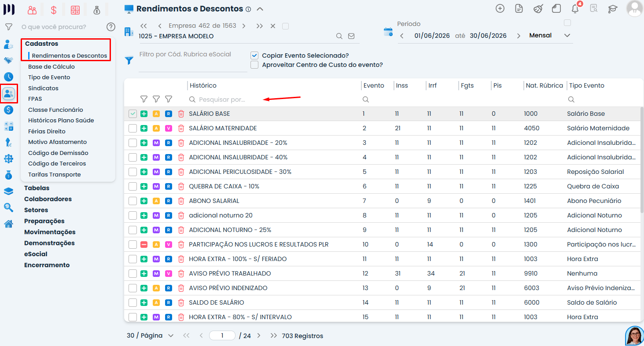644x346 pixels.
Task: Click the add plus circle icon top right
Action: pos(500,8)
